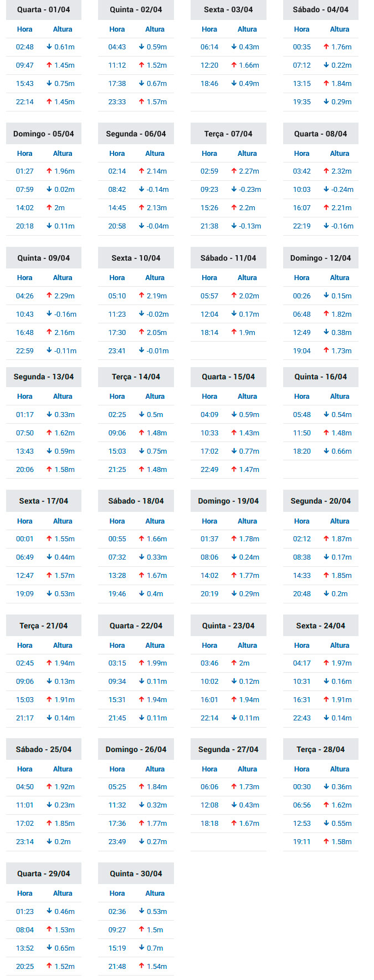374x980 pixels.
Task: Click the down arrow beside 0.61m on 01/04
Action: pos(49,47)
